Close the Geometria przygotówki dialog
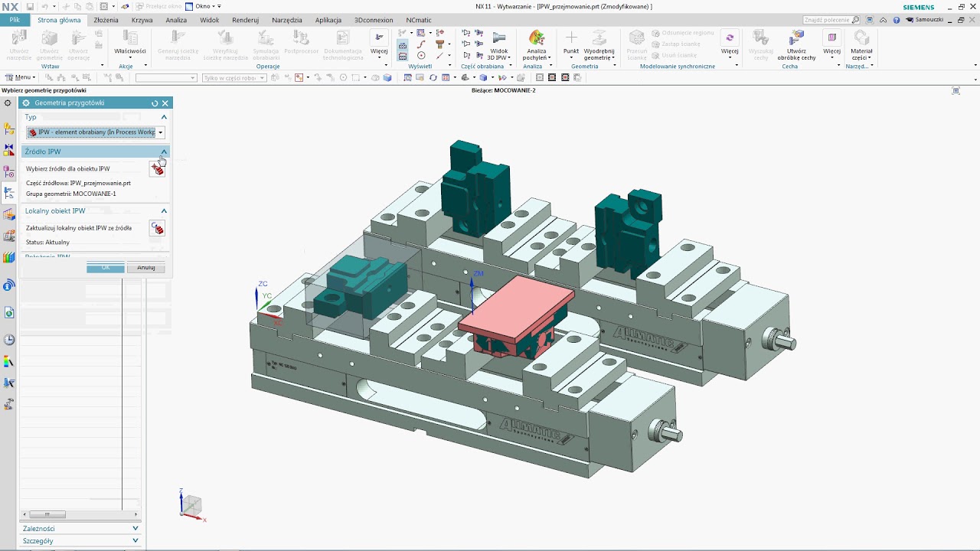980x551 pixels. 165,103
